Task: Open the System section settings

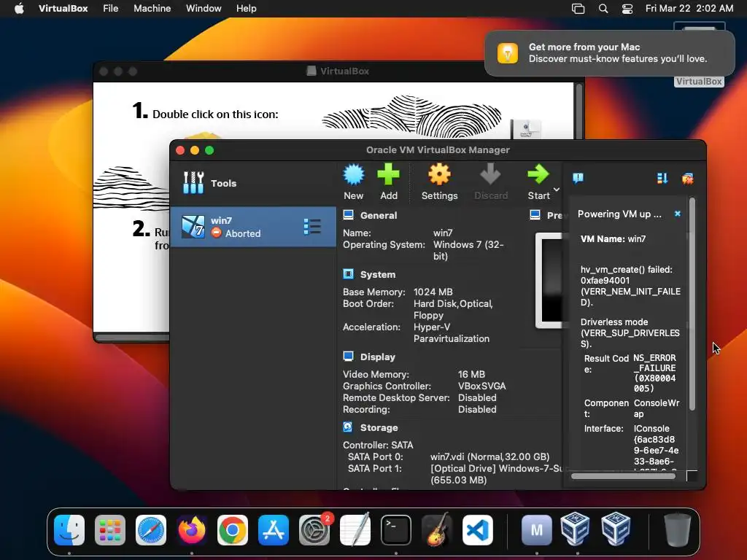Action: (377, 275)
